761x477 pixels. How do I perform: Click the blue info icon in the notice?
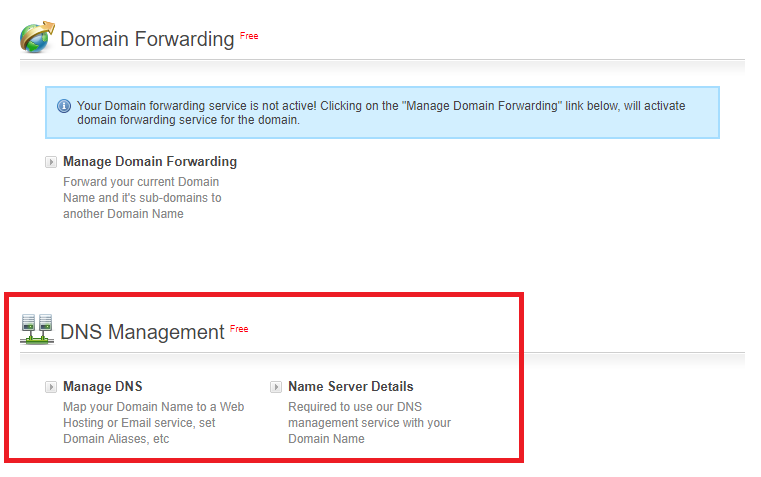(64, 106)
